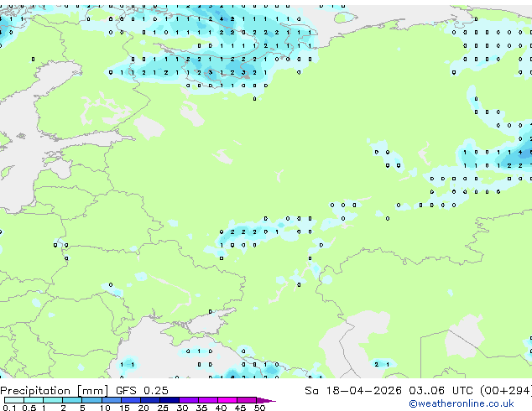
Task: Click the '(00+294)' forecast offset text
Action: pos(505,391)
